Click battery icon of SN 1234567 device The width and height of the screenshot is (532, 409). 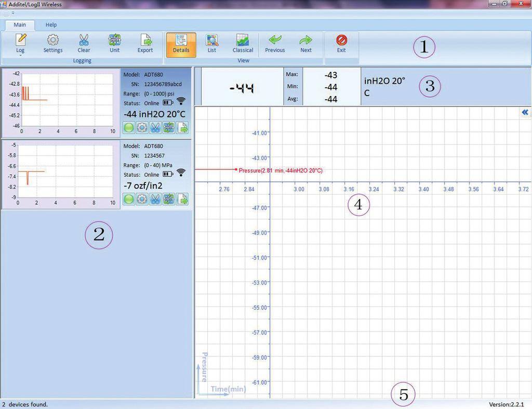pos(168,174)
